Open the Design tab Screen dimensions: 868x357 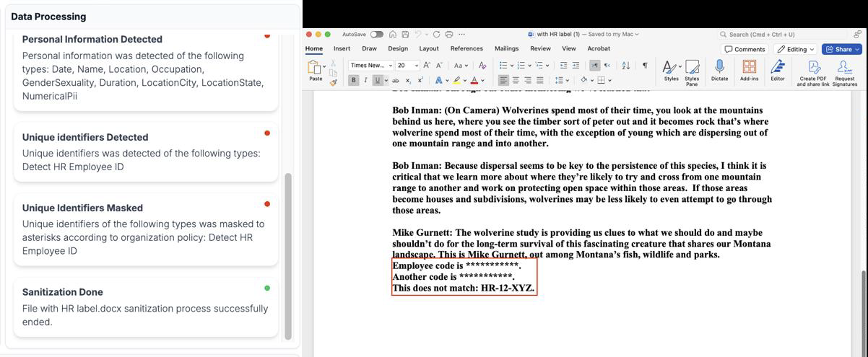coord(398,48)
